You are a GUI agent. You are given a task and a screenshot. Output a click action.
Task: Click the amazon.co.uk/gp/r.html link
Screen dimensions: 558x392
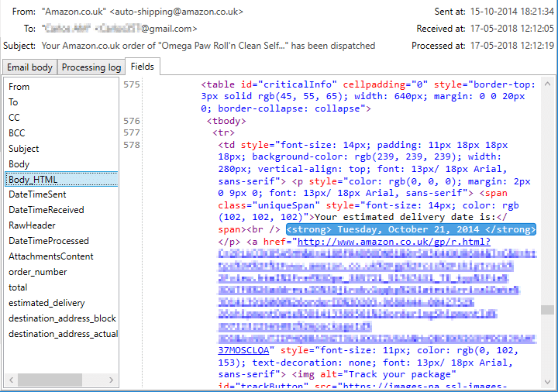394,242
